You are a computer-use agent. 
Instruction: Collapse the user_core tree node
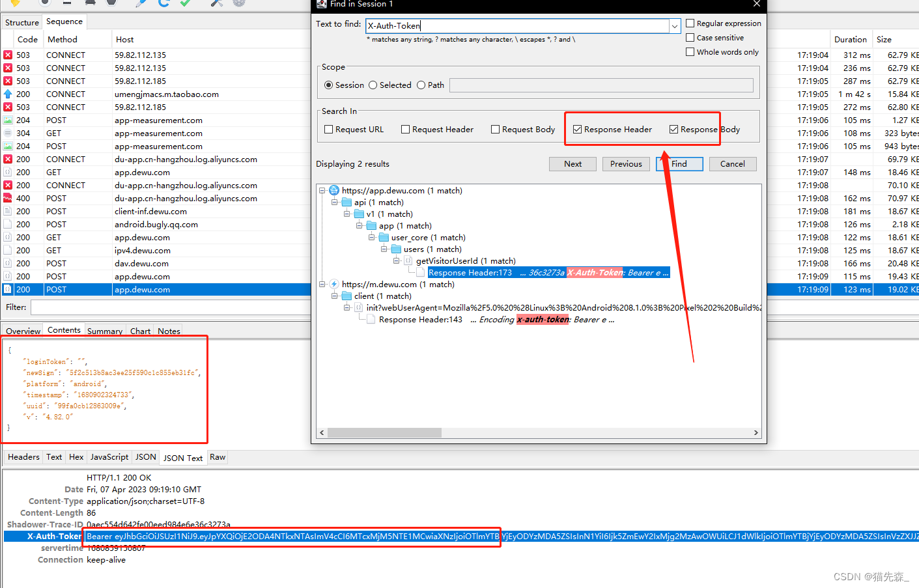click(x=371, y=237)
